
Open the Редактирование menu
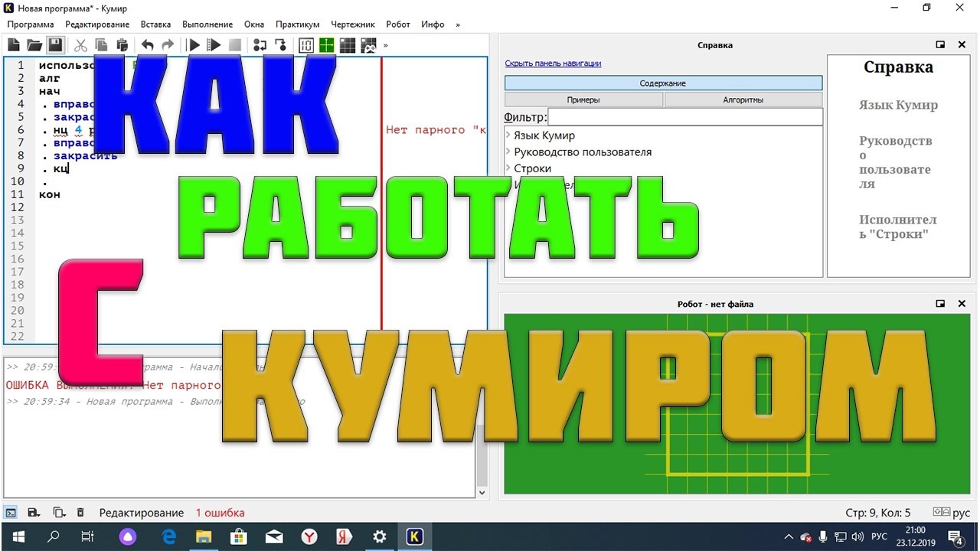[x=97, y=24]
